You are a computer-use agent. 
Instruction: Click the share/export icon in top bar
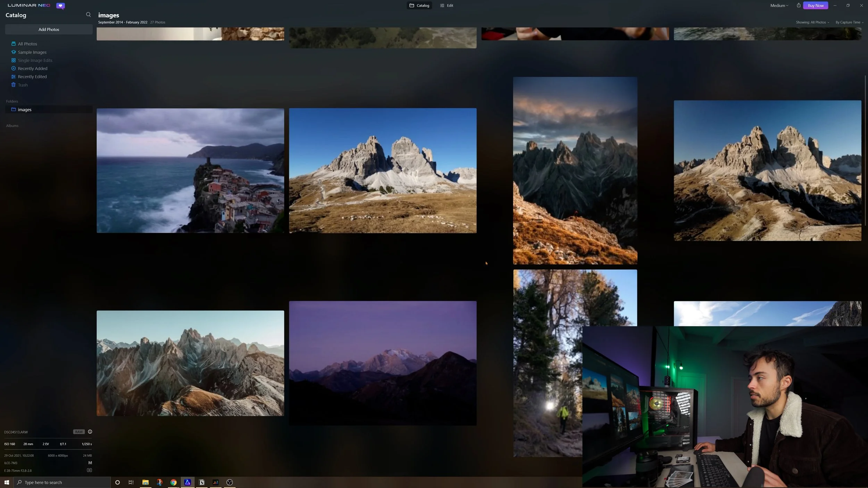click(798, 5)
